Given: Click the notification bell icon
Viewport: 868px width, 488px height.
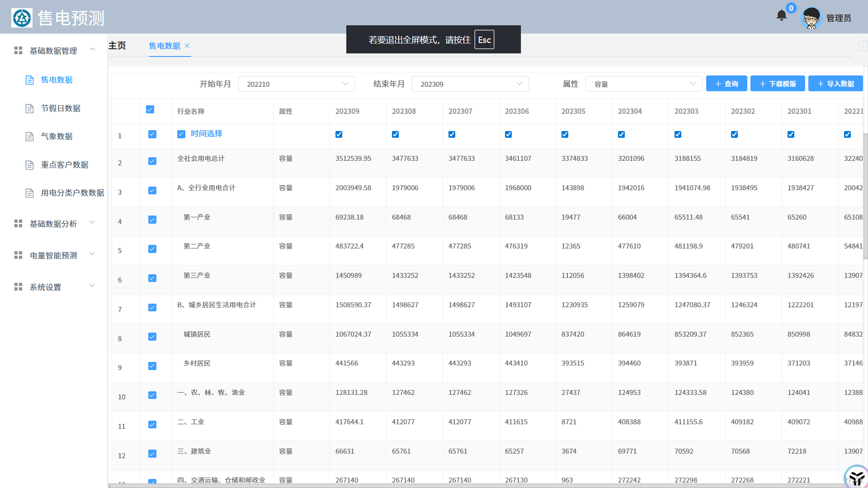Looking at the screenshot, I should tap(781, 16).
